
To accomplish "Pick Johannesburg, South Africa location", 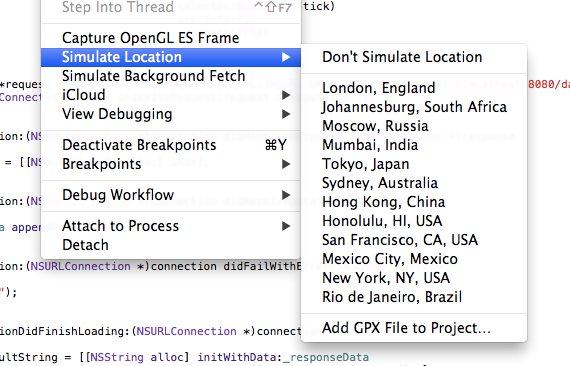I will pos(414,107).
